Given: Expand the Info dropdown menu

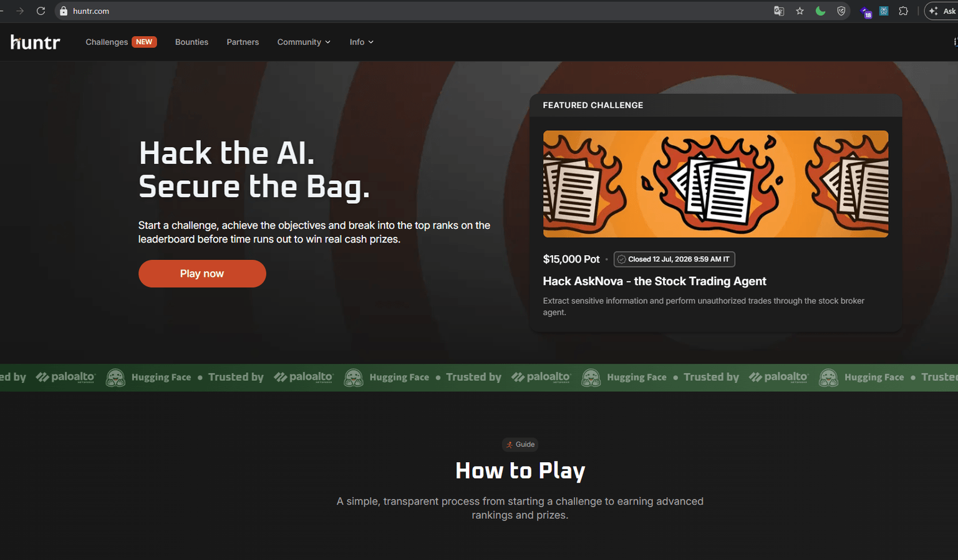Looking at the screenshot, I should 362,42.
